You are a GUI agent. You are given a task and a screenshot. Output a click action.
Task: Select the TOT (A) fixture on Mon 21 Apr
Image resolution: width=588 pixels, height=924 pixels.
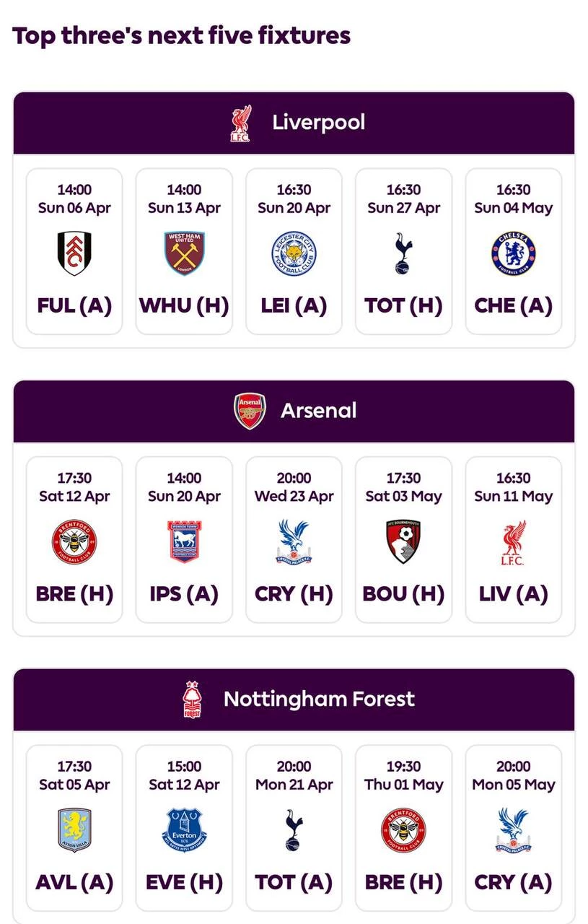[x=294, y=828]
